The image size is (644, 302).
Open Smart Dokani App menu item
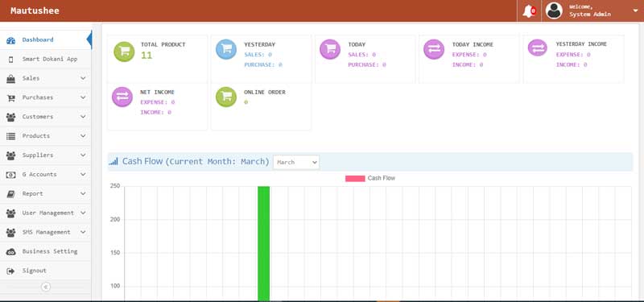point(45,59)
